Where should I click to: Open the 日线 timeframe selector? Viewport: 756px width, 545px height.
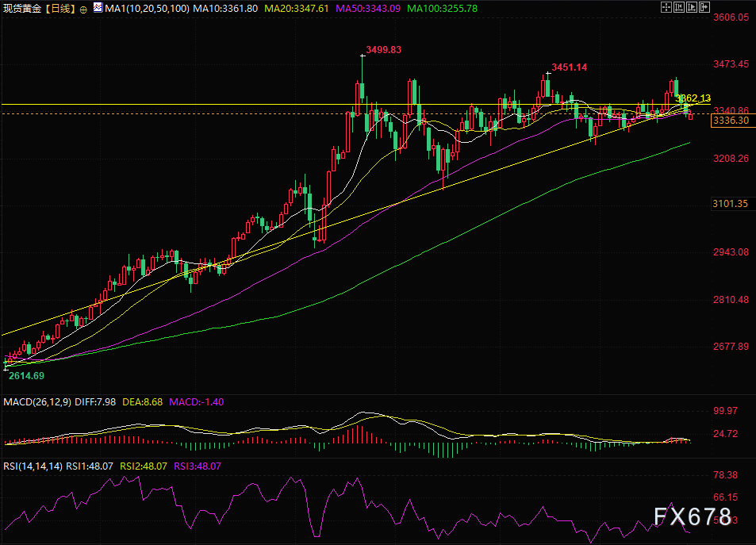point(59,8)
